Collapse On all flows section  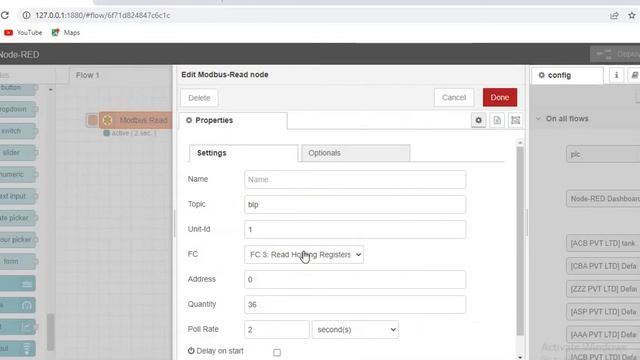coord(538,119)
